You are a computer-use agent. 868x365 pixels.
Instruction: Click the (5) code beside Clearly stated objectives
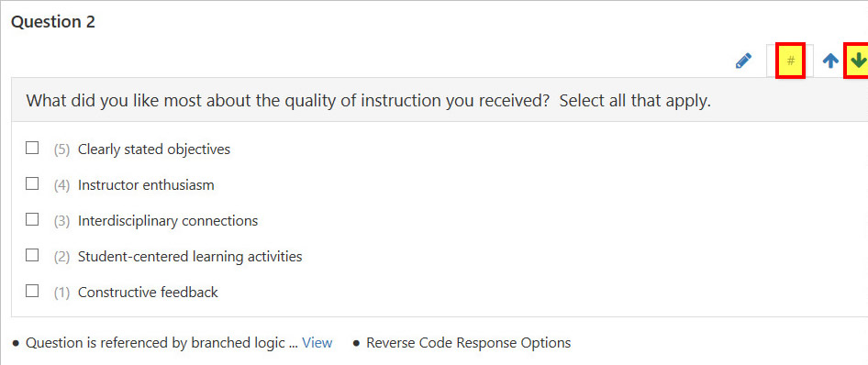[62, 149]
